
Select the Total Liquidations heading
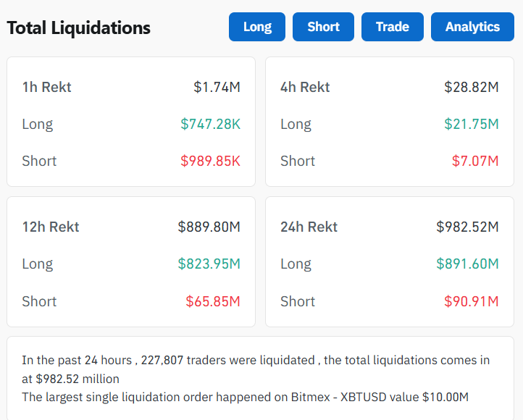pyautogui.click(x=78, y=28)
